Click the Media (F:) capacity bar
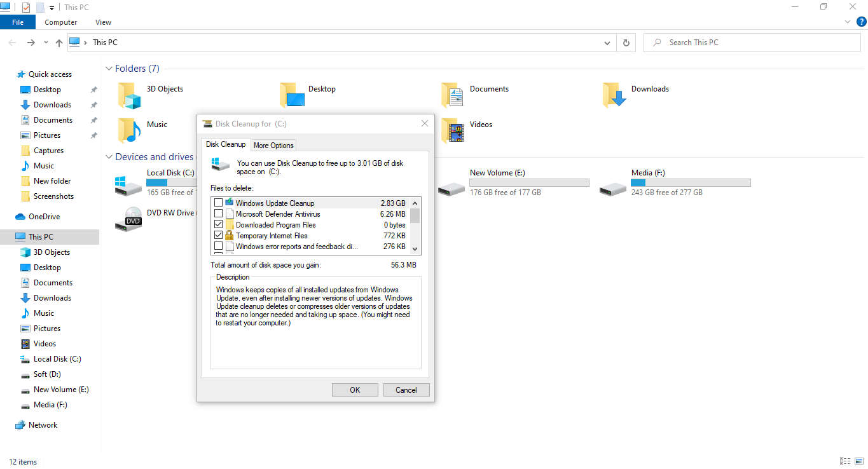868x469 pixels. (691, 183)
